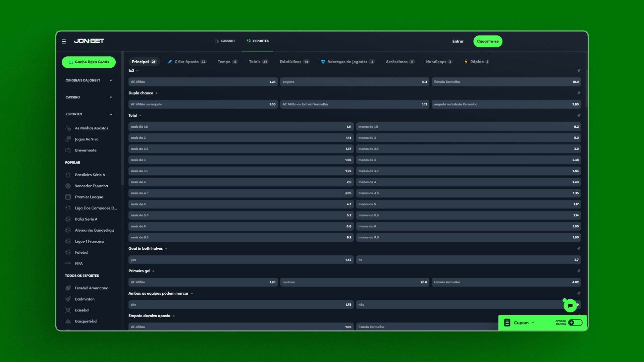Toggle the Aposta Rápida switch
This screenshot has width=644, height=362.
point(575,323)
